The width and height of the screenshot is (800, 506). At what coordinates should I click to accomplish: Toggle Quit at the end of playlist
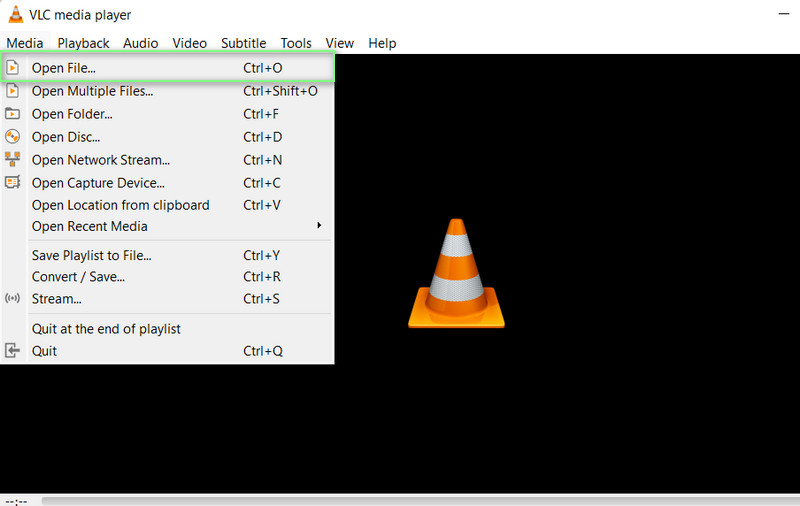coord(106,329)
